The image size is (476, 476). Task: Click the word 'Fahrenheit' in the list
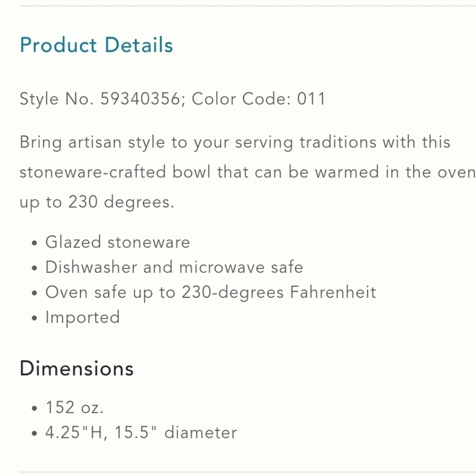coord(333,292)
